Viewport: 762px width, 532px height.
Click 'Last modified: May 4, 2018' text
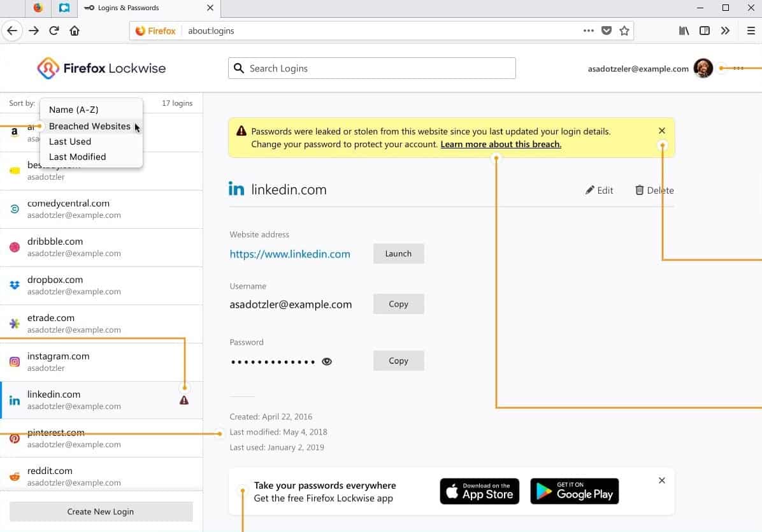(x=278, y=432)
